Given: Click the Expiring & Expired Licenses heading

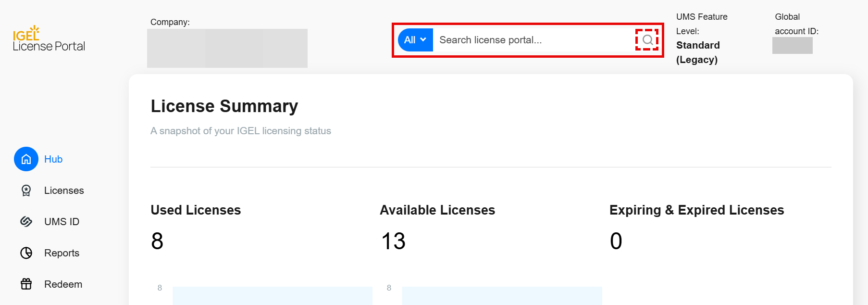Looking at the screenshot, I should pos(696,210).
